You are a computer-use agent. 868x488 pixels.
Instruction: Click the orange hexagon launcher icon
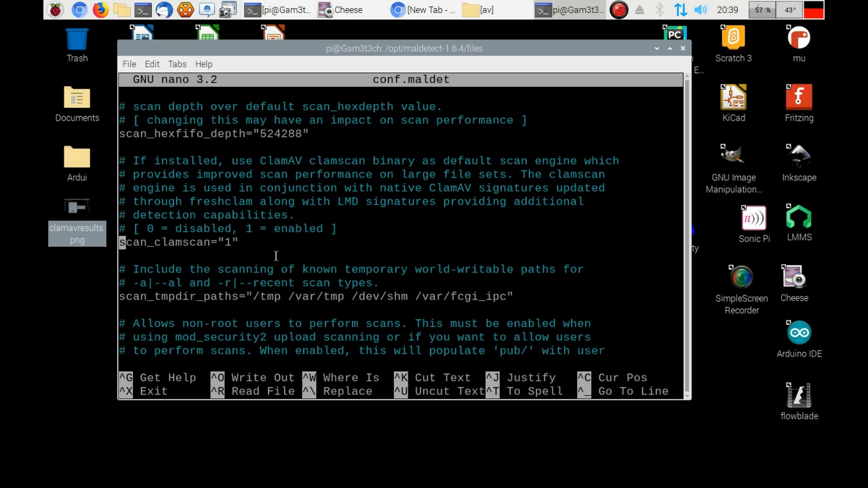[186, 10]
